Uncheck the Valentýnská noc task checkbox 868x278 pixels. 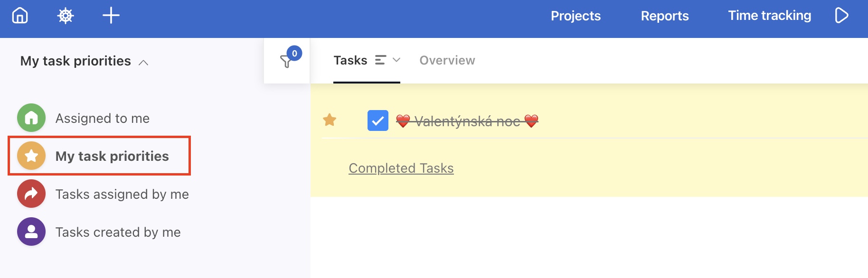[378, 120]
